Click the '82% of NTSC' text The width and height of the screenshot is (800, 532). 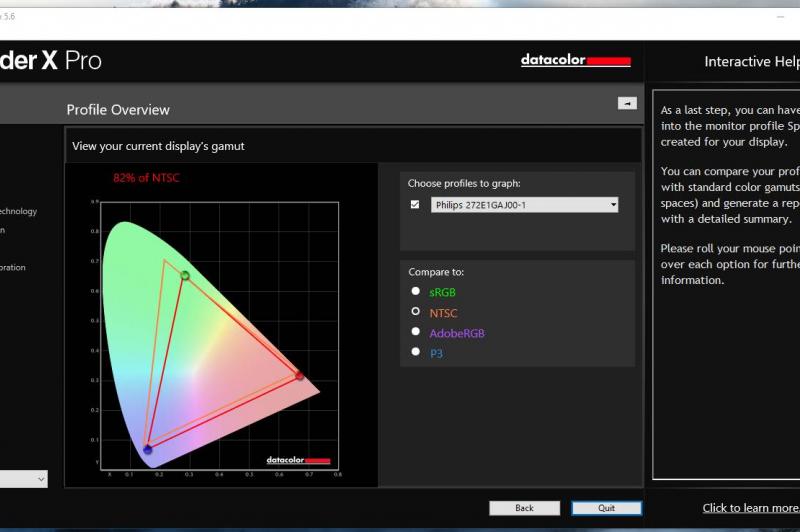click(146, 178)
